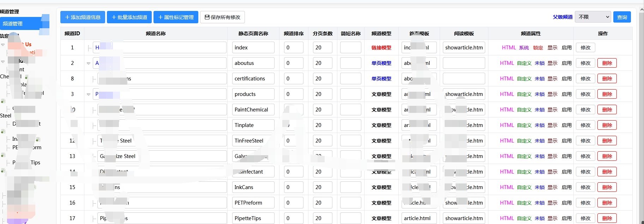
Task: Toggle 启用 in the TinFreeSteel row
Action: pyautogui.click(x=566, y=141)
